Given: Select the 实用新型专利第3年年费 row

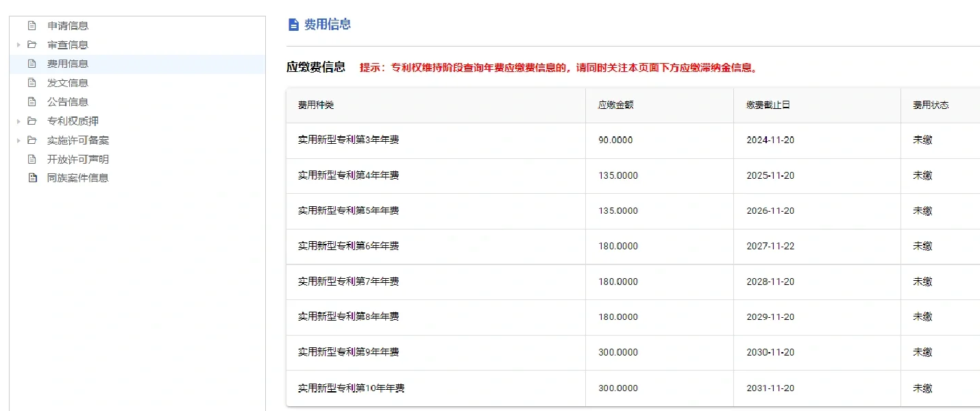Looking at the screenshot, I should point(348,140).
